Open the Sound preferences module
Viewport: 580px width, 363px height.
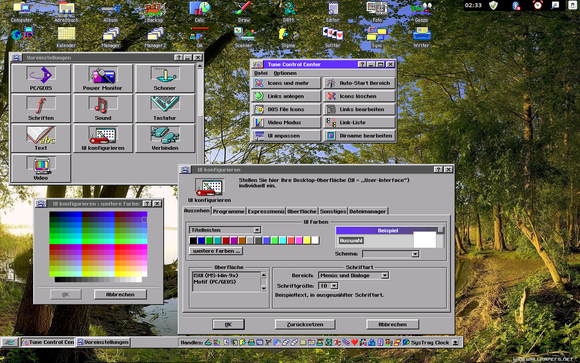pos(102,108)
